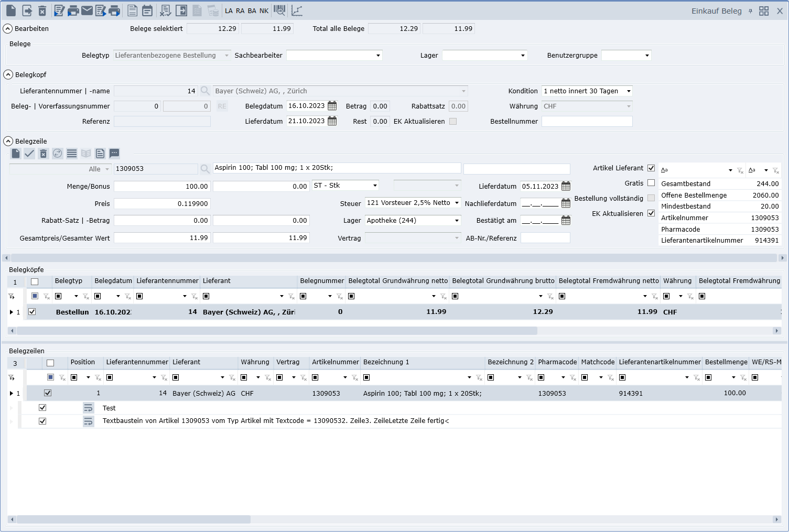Uncheck the Artikel Lieferant checkbox

click(651, 168)
